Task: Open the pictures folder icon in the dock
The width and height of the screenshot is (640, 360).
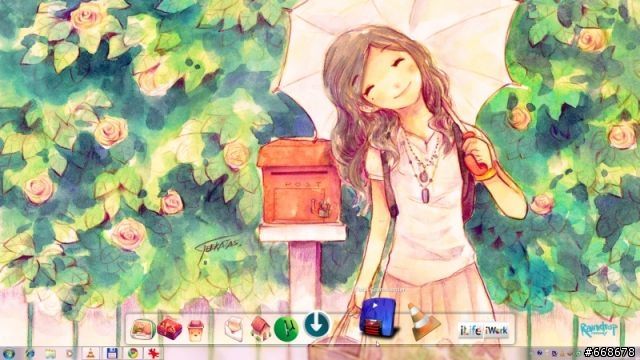Action: click(142, 329)
